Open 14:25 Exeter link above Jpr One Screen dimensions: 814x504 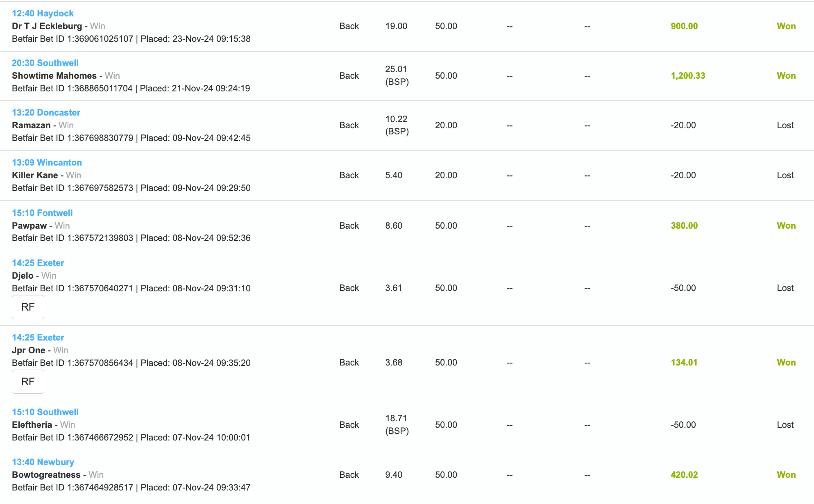[x=38, y=338]
